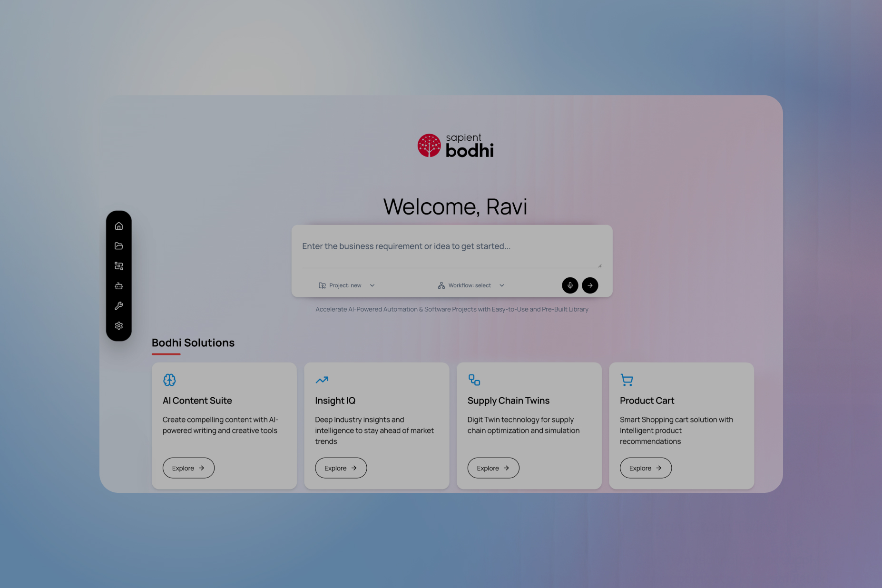Grab the text area resize handle
The height and width of the screenshot is (588, 882).
click(x=599, y=266)
